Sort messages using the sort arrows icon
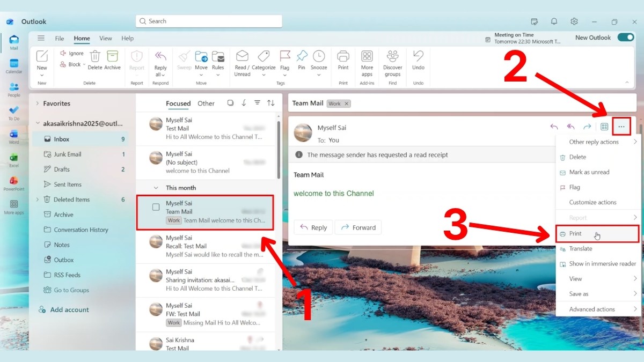Screen dimensions: 644x362 (x=271, y=103)
